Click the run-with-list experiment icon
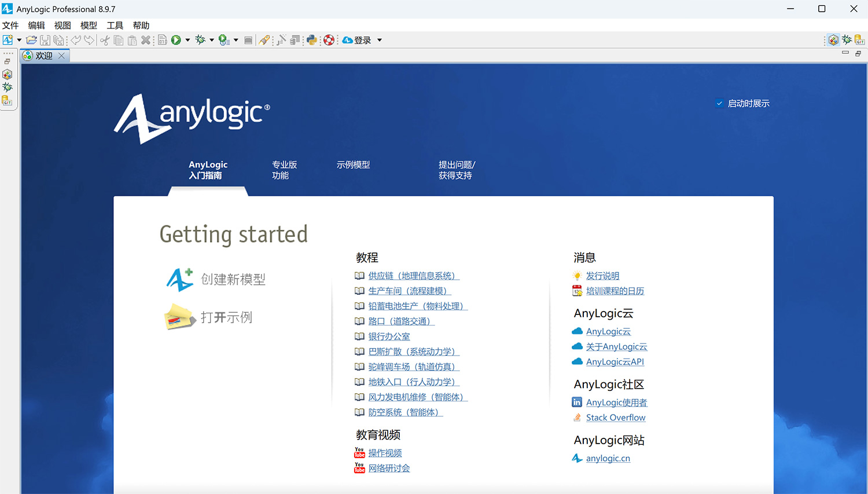Viewport: 868px width, 494px height. point(225,40)
